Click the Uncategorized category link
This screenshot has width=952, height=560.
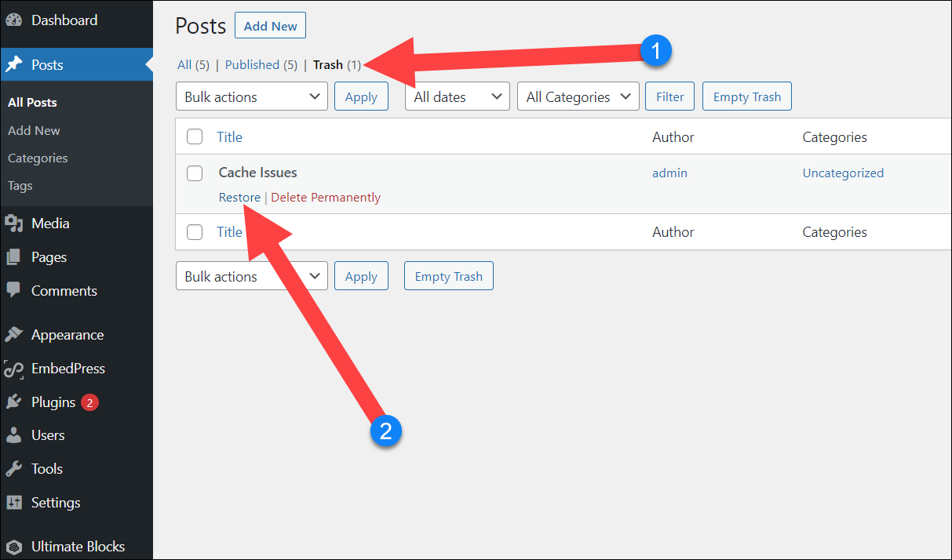[843, 173]
